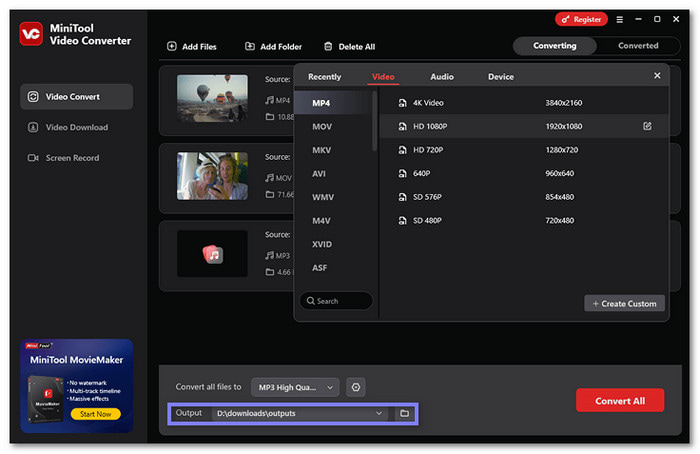Choose the 1280x720 resolution text
Viewport: 700px width, 454px height.
coord(562,150)
